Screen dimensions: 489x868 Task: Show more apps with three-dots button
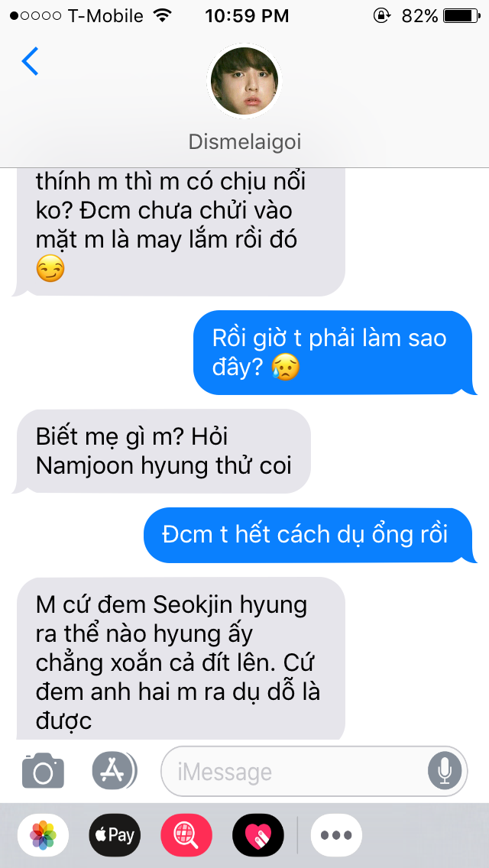[336, 835]
